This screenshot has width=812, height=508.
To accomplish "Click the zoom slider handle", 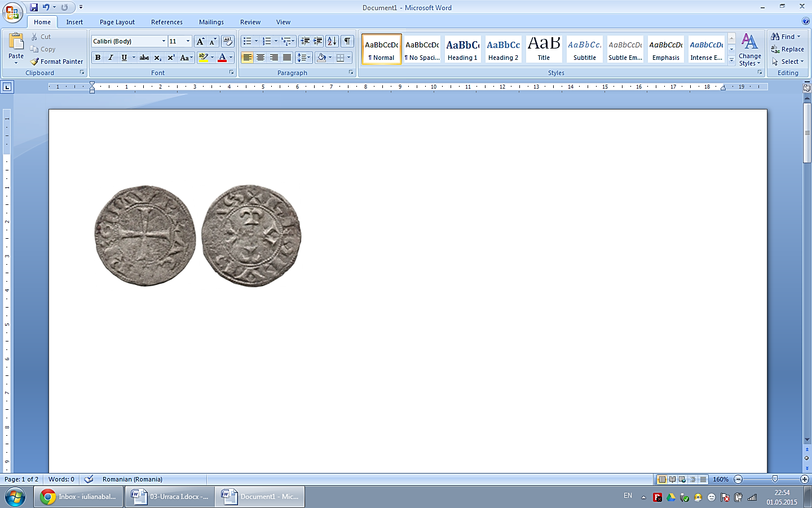I will pyautogui.click(x=775, y=479).
